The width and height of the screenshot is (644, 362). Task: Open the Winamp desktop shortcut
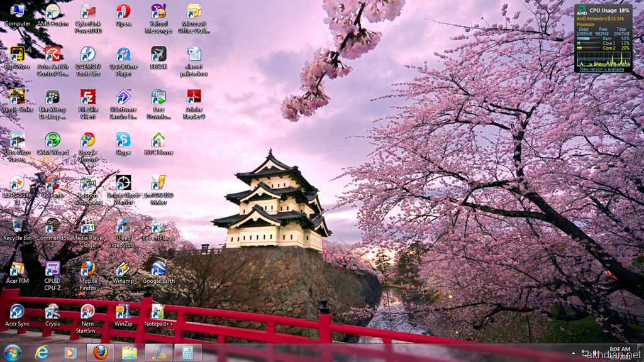point(123,269)
